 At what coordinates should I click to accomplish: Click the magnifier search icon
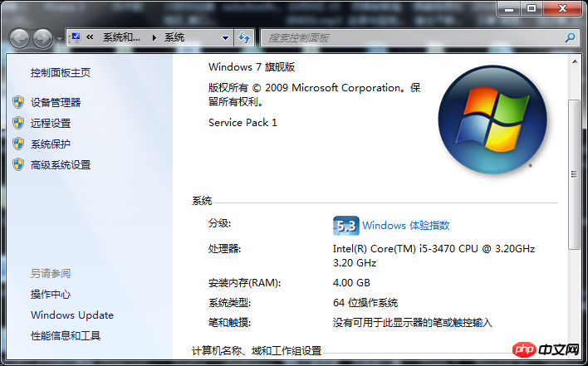click(570, 37)
